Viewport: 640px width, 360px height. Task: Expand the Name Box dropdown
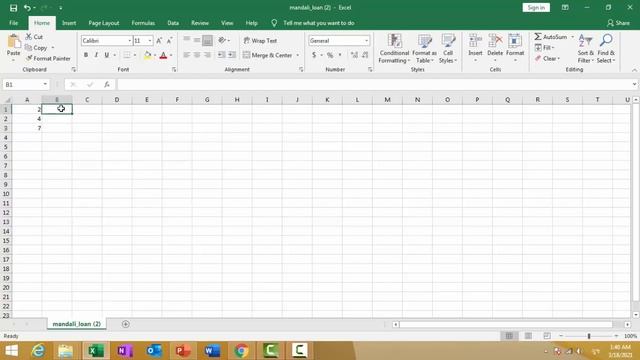pos(45,84)
